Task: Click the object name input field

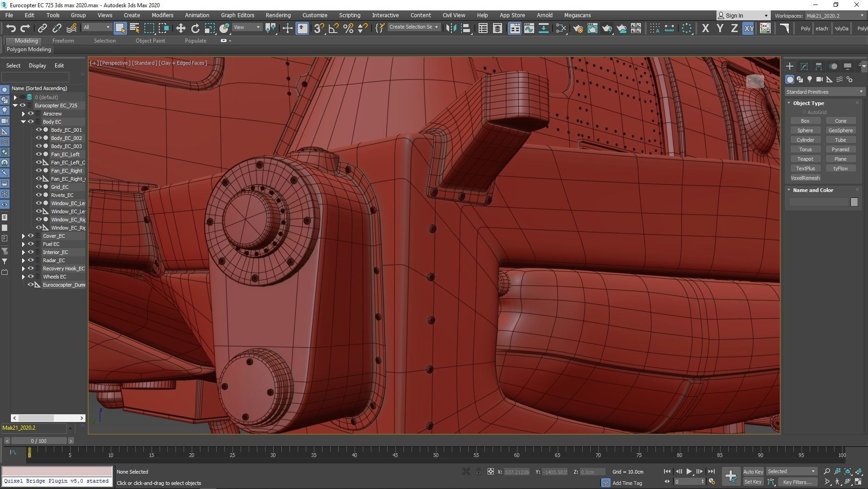Action: tap(819, 202)
